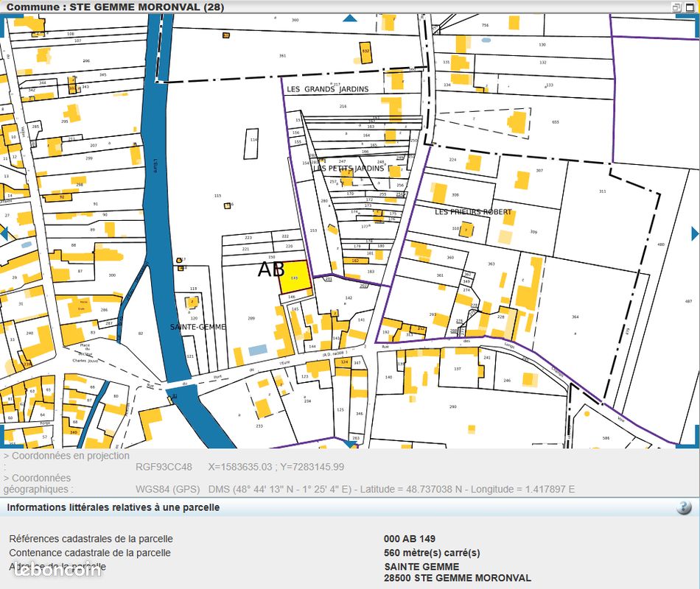
Task: Click the large AB section label
Action: point(271,269)
